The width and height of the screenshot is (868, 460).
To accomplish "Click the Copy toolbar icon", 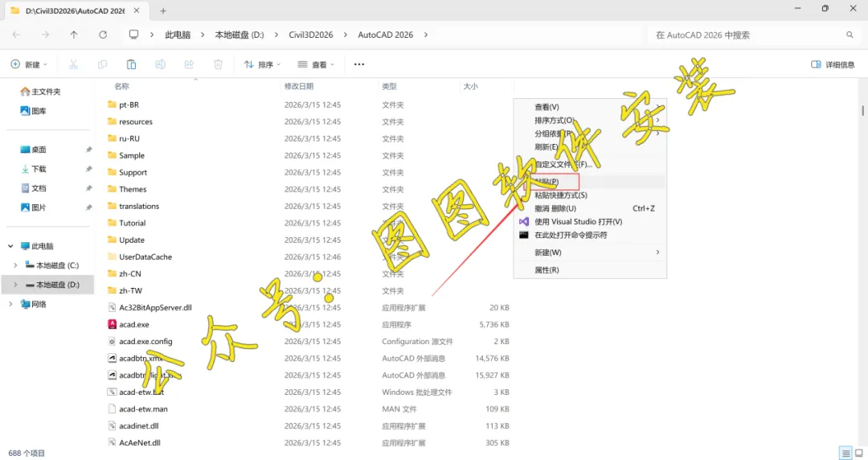I will 102,64.
